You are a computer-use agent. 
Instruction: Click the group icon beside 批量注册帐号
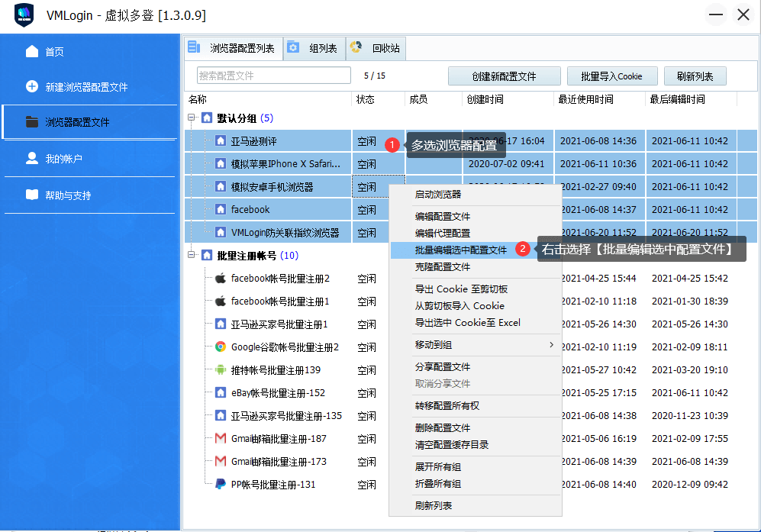point(208,255)
